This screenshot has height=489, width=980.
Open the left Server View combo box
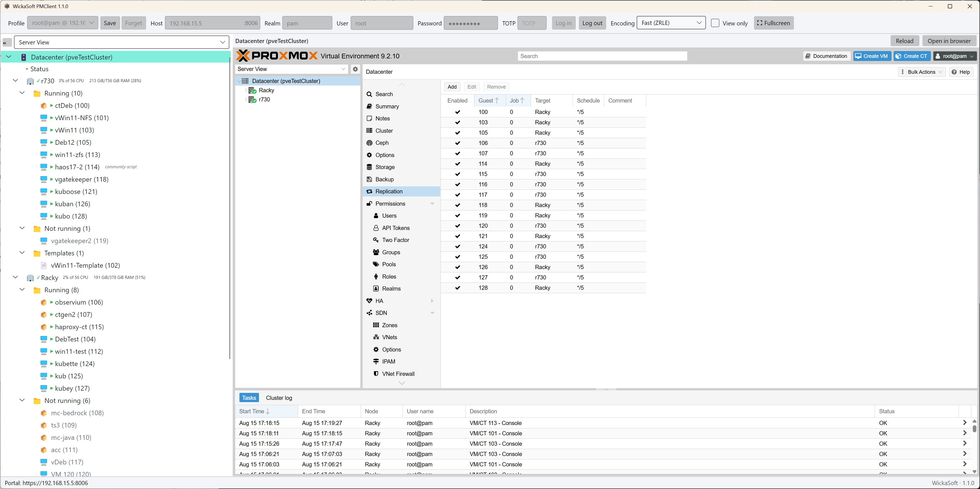pyautogui.click(x=121, y=42)
